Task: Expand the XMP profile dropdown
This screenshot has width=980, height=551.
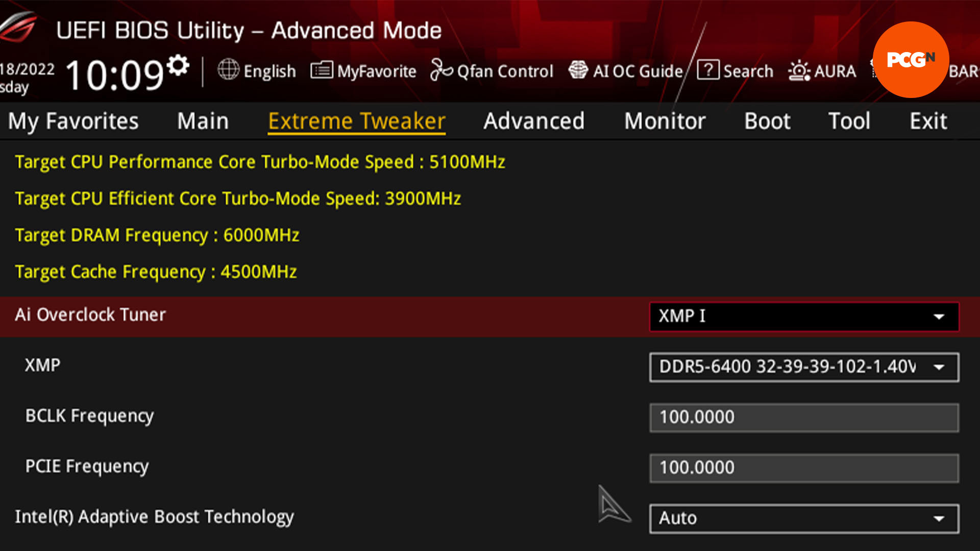Action: 941,366
